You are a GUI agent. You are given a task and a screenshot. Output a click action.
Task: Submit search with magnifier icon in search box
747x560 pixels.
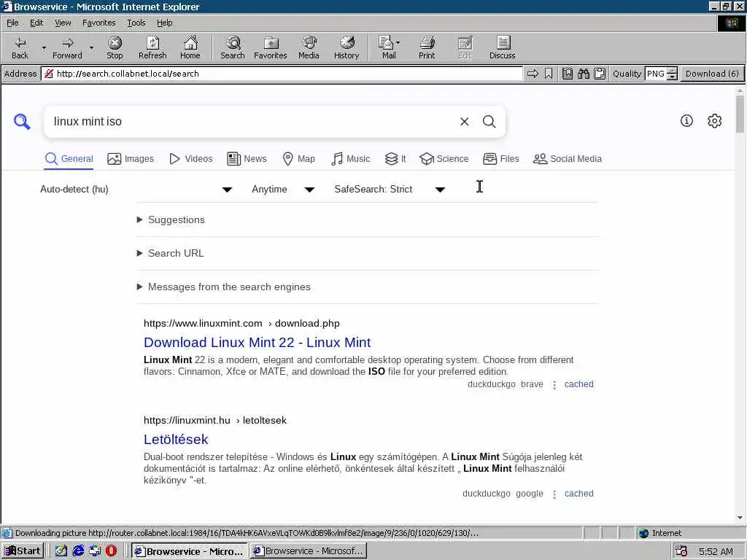[x=489, y=122]
